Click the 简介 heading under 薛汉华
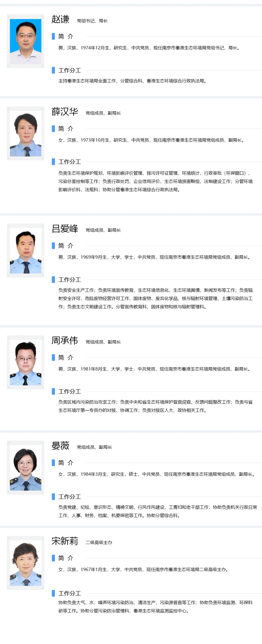This screenshot has height=644, width=262. click(66, 129)
